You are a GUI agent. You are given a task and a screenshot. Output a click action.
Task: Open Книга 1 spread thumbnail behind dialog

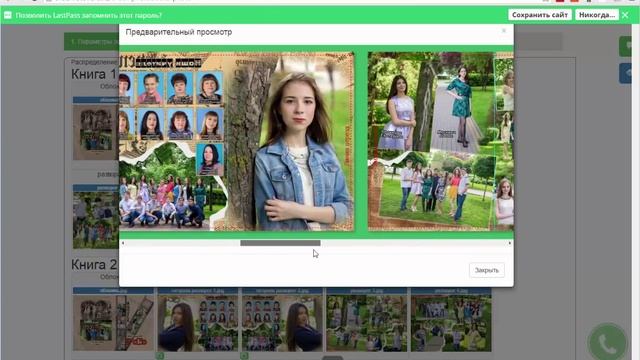[x=96, y=216]
